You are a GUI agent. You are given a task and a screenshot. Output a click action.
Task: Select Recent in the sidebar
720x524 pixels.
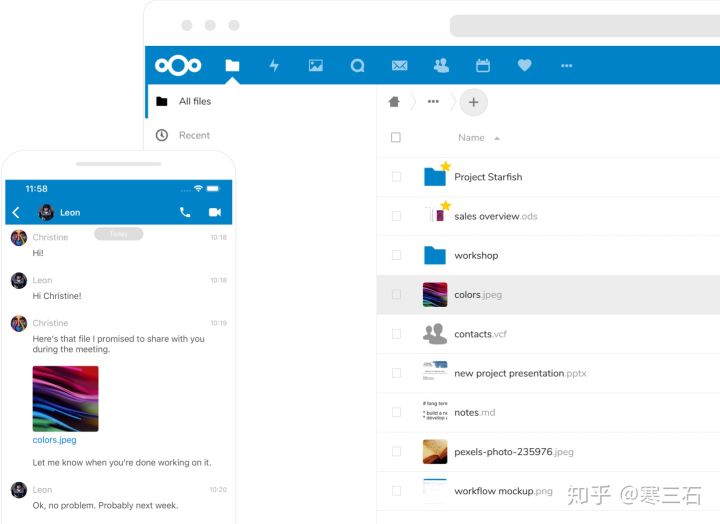click(194, 135)
